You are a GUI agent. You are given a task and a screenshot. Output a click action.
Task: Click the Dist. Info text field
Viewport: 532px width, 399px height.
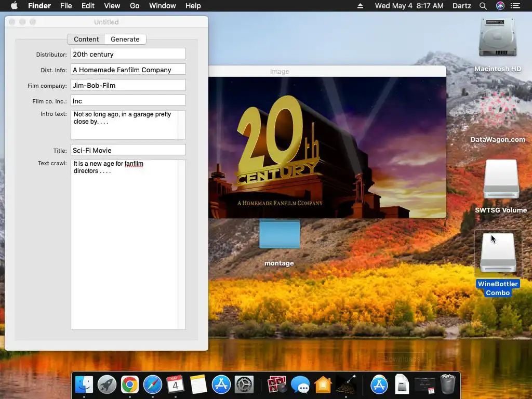click(128, 70)
